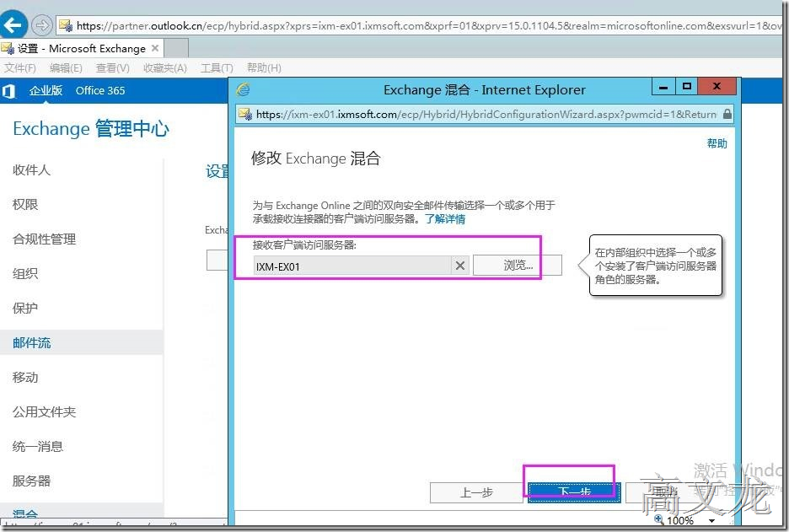
Task: Open the blank new tab button
Action: (x=176, y=48)
